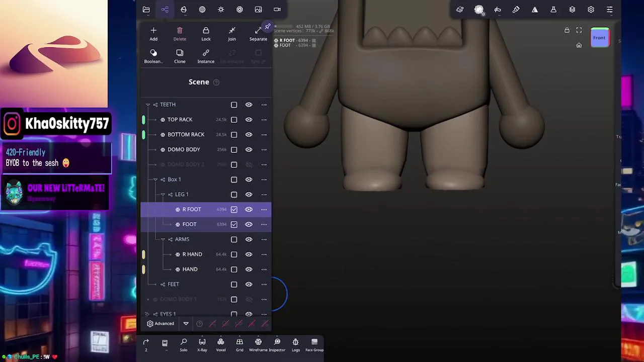Viewport: 644px width, 362px height.
Task: Open the Symmetry triangle menu
Action: 535,9
